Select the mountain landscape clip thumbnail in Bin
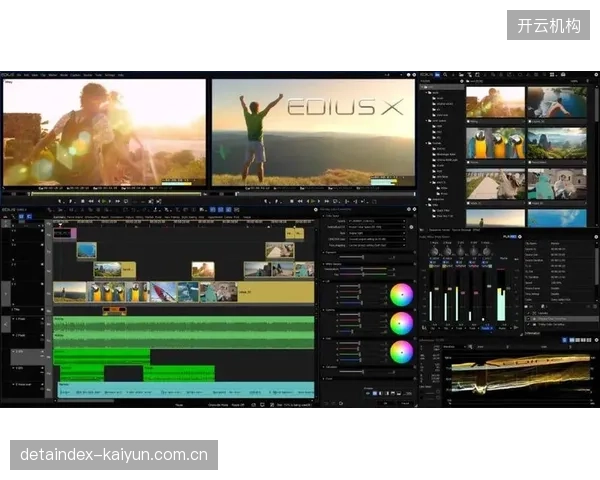The width and height of the screenshot is (600, 480). click(x=557, y=143)
